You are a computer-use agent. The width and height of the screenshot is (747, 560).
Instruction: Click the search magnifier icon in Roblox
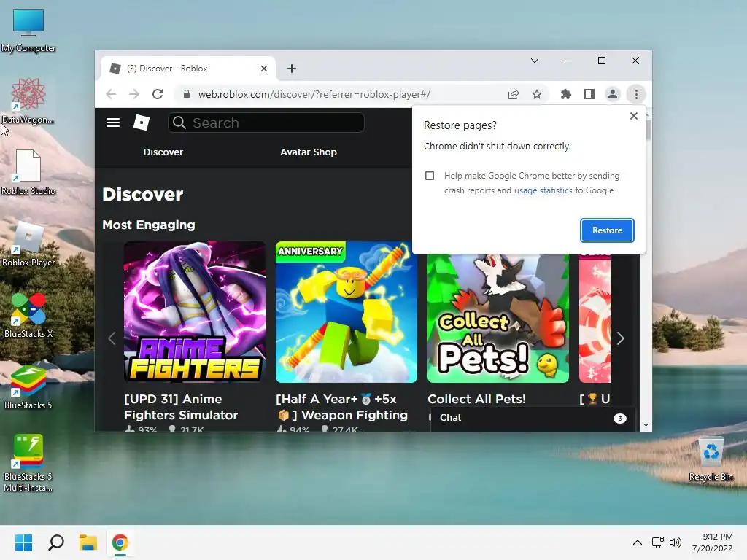(x=179, y=122)
